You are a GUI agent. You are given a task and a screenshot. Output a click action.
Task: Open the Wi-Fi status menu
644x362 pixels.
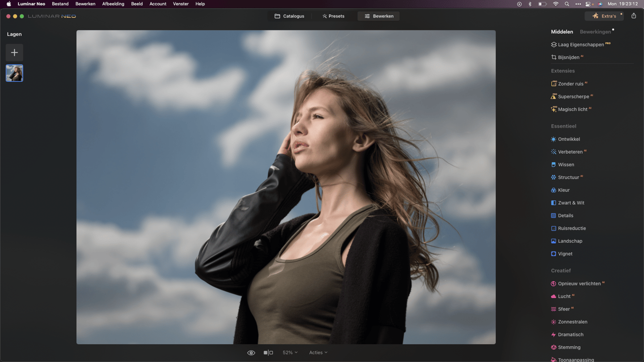pos(555,4)
